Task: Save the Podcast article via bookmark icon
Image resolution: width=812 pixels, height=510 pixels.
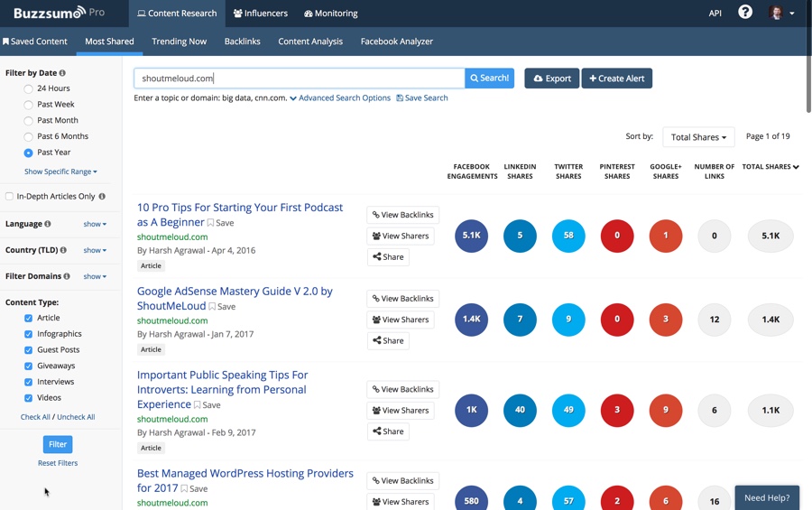Action: [x=221, y=223]
